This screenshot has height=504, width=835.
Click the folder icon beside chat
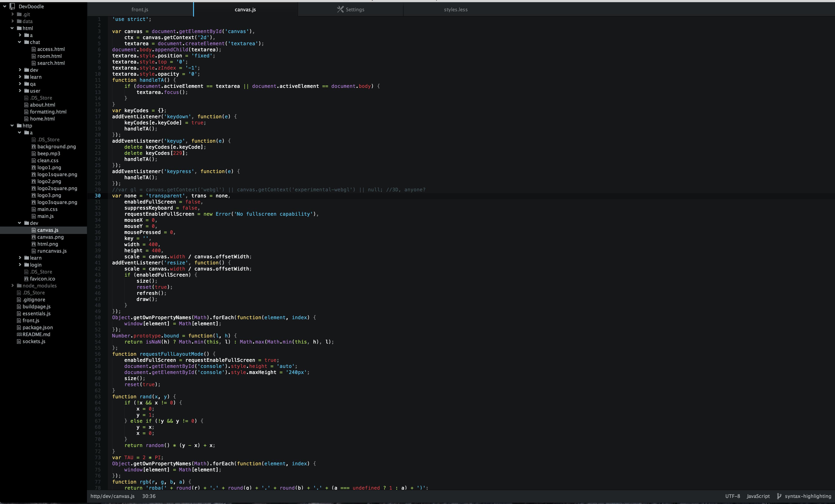tap(27, 42)
